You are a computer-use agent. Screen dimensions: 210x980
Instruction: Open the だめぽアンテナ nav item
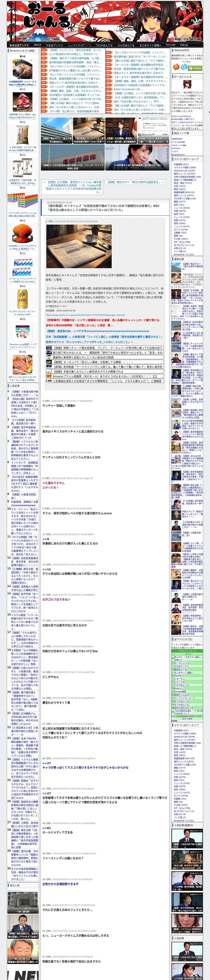pyautogui.click(x=54, y=45)
